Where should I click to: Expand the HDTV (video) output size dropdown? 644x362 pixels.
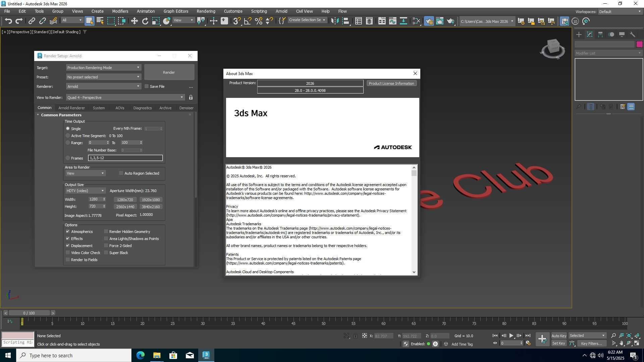point(85,191)
